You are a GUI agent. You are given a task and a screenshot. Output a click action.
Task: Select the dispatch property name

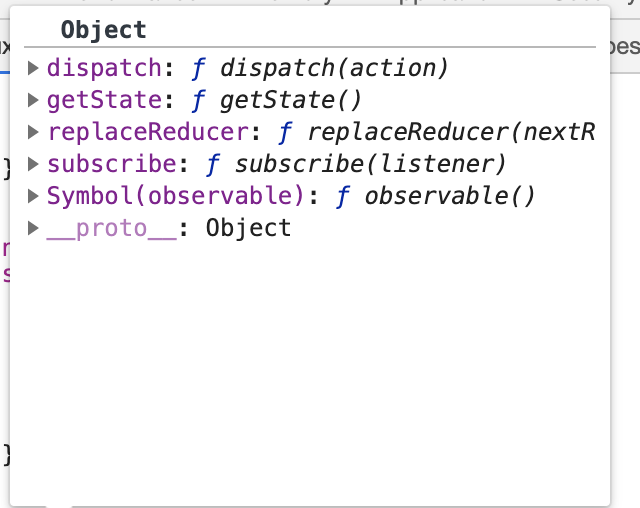tap(104, 68)
